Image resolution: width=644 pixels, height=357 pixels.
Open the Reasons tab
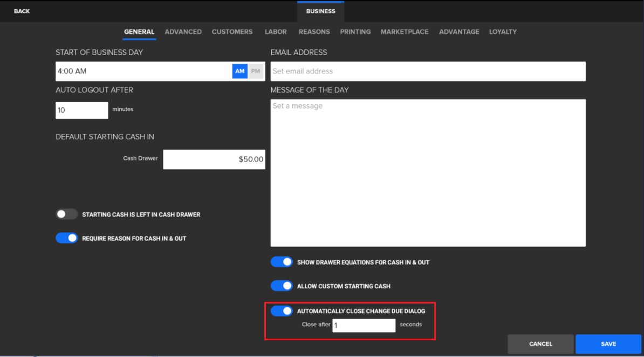click(314, 32)
